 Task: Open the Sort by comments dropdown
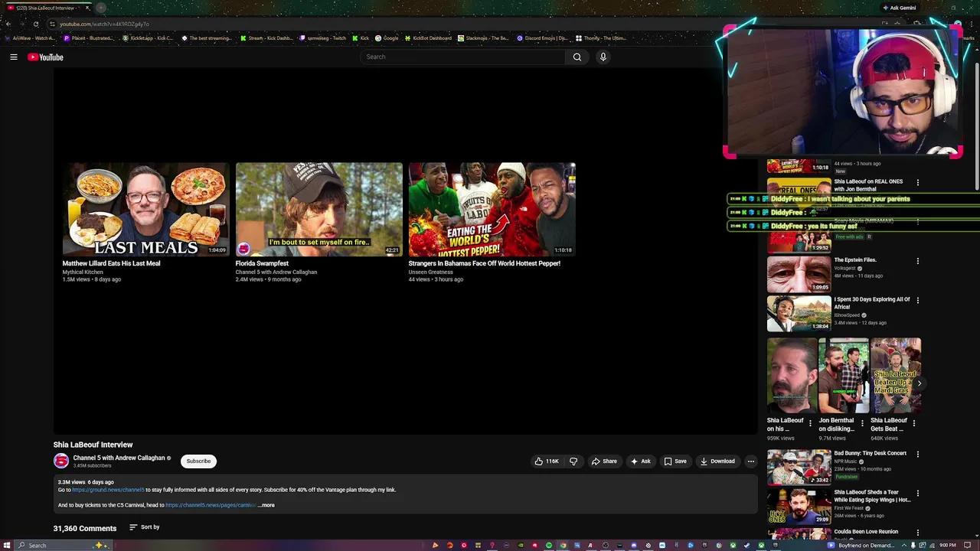click(144, 527)
